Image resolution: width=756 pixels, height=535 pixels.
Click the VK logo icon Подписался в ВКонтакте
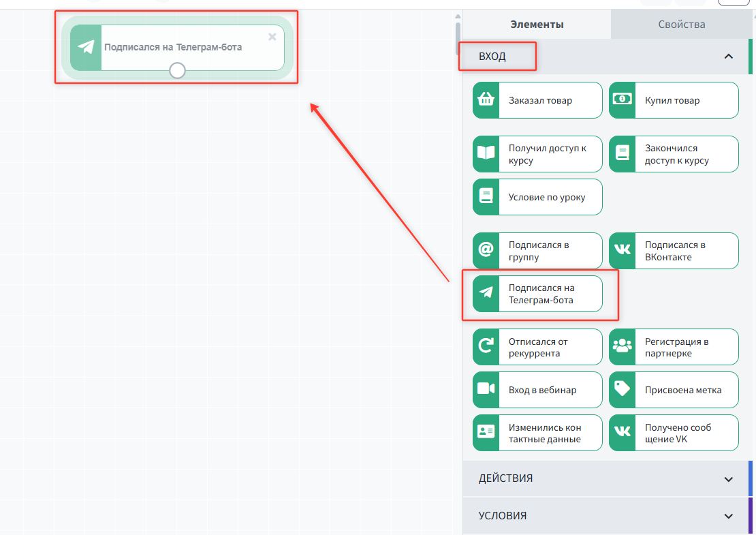tap(622, 251)
